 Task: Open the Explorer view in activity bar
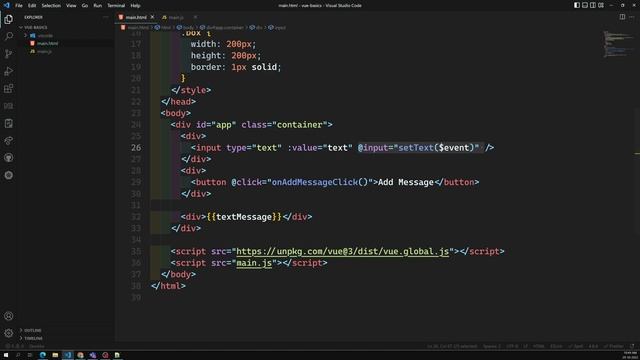click(x=9, y=19)
